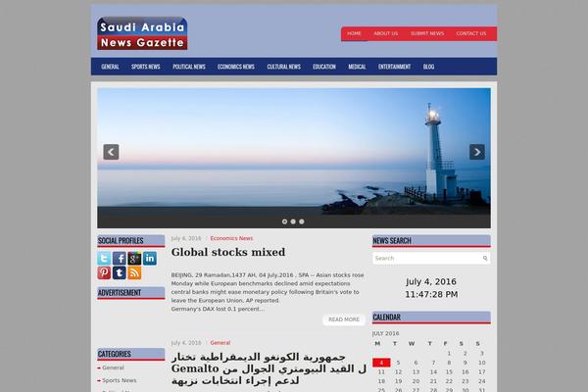This screenshot has height=392, width=588.
Task: Open the Submit News page
Action: (x=427, y=33)
